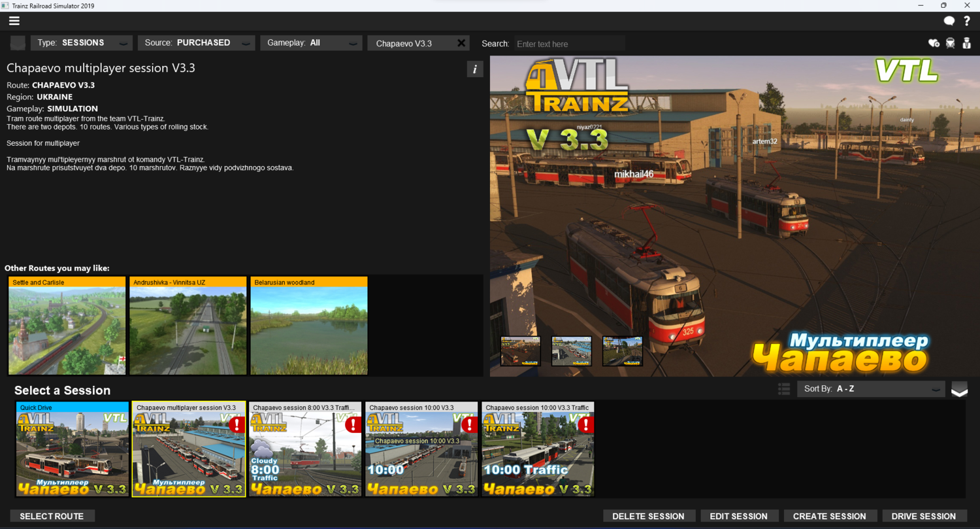Screen dimensions: 980x529
Task: Click the CREATE SESSION button
Action: (x=830, y=516)
